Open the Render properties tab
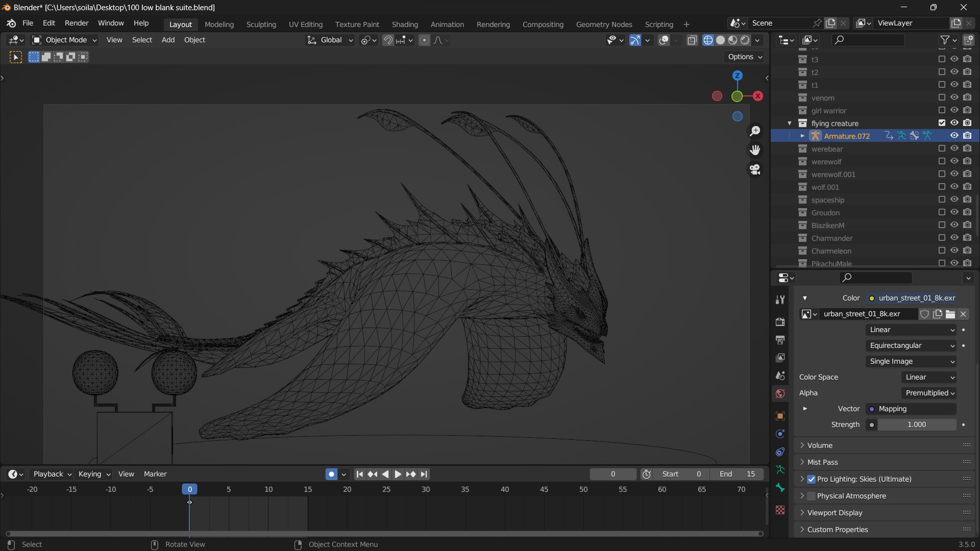 pos(780,322)
